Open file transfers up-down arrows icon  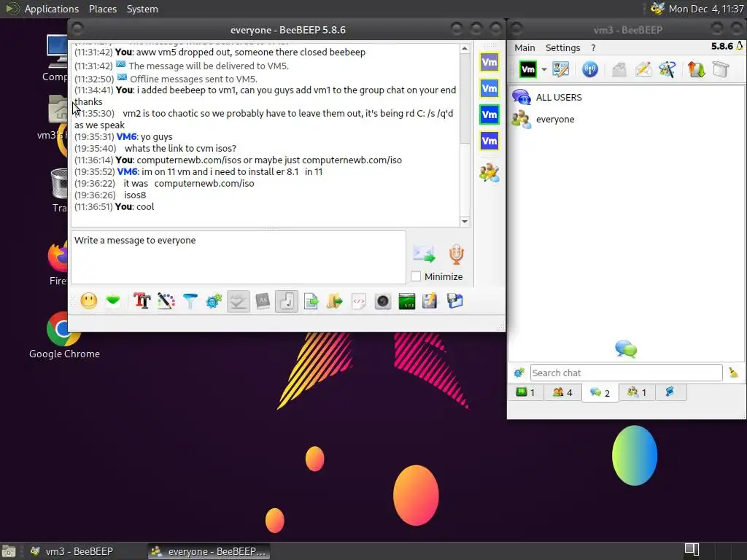tap(696, 69)
